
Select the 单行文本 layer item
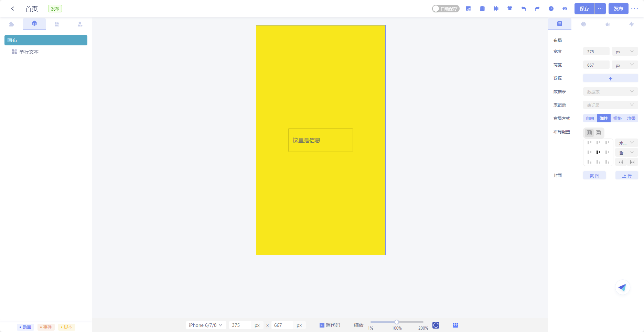click(29, 52)
